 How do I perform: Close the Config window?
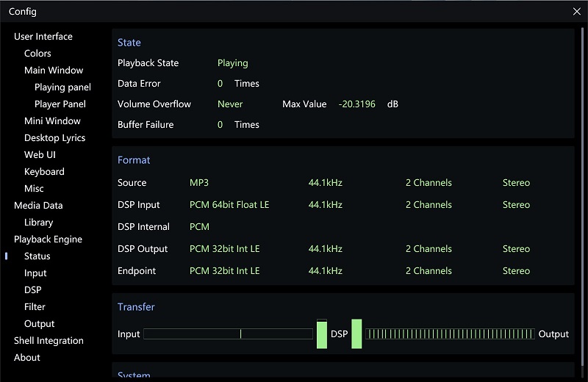coord(576,11)
